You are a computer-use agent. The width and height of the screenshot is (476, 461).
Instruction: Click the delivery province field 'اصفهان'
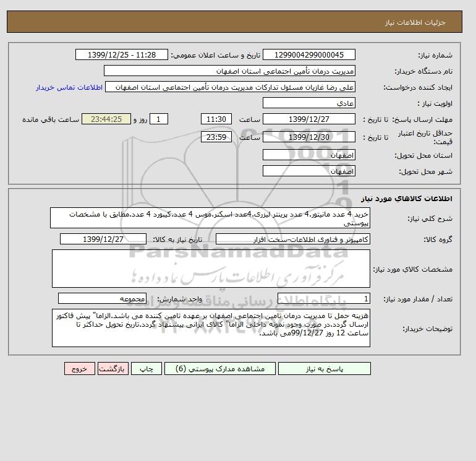tap(308, 155)
